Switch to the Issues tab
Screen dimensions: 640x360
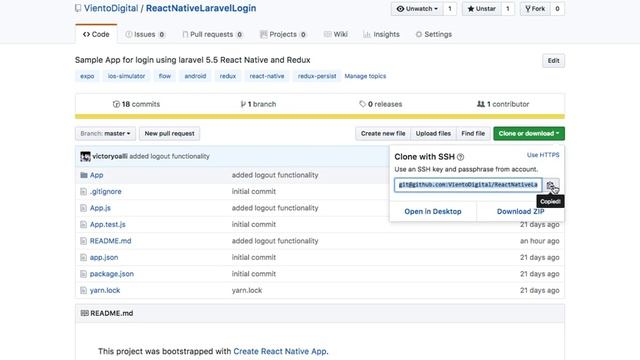pos(145,34)
